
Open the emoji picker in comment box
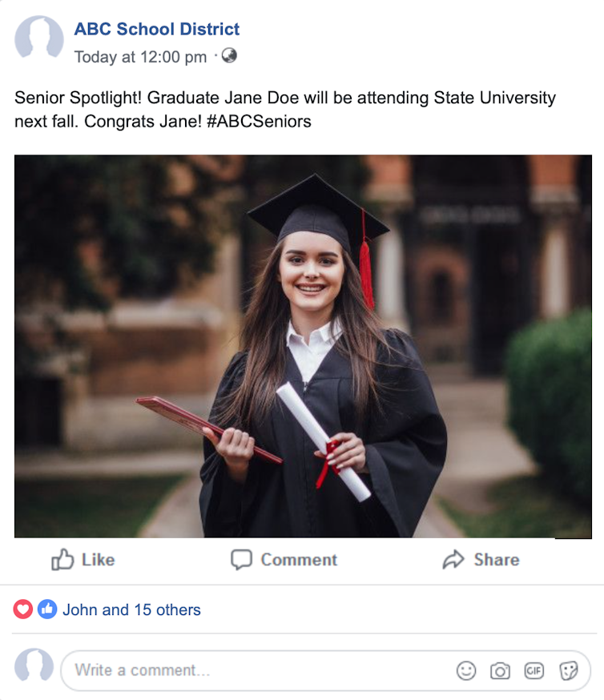(466, 670)
